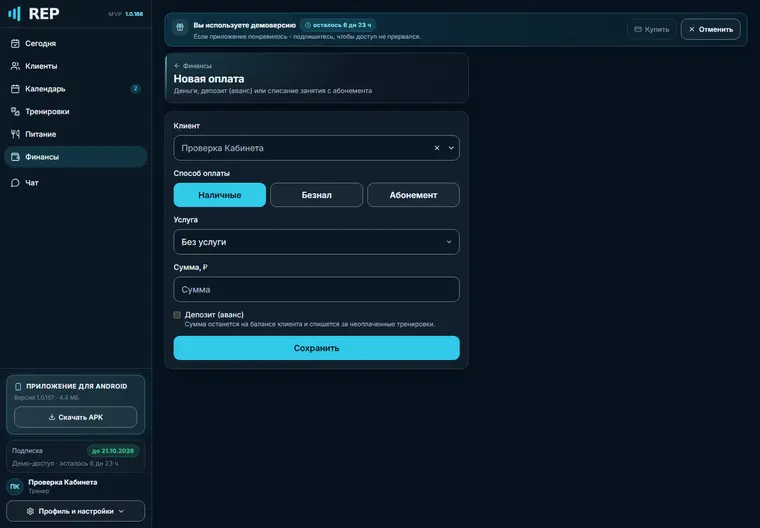Viewport: 760px width, 528px height.
Task: Click the card icon on Купить button
Action: coord(638,29)
